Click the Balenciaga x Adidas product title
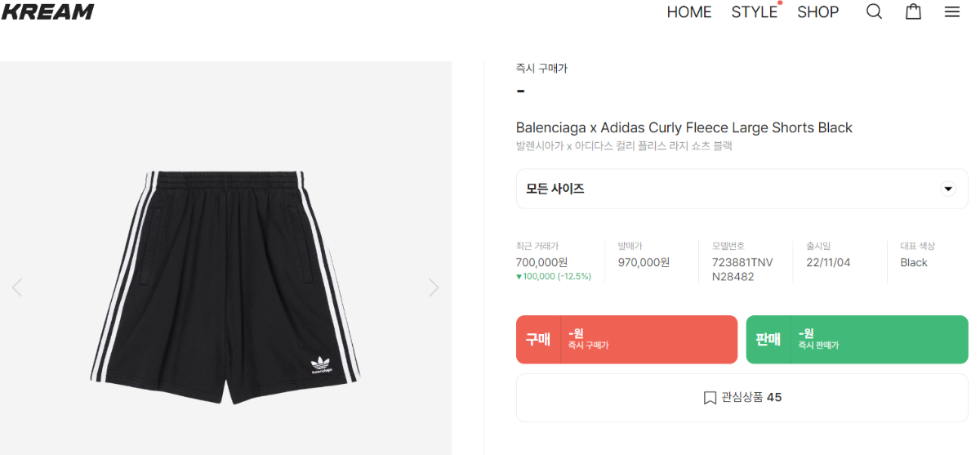This screenshot has height=455, width=980. coord(684,127)
